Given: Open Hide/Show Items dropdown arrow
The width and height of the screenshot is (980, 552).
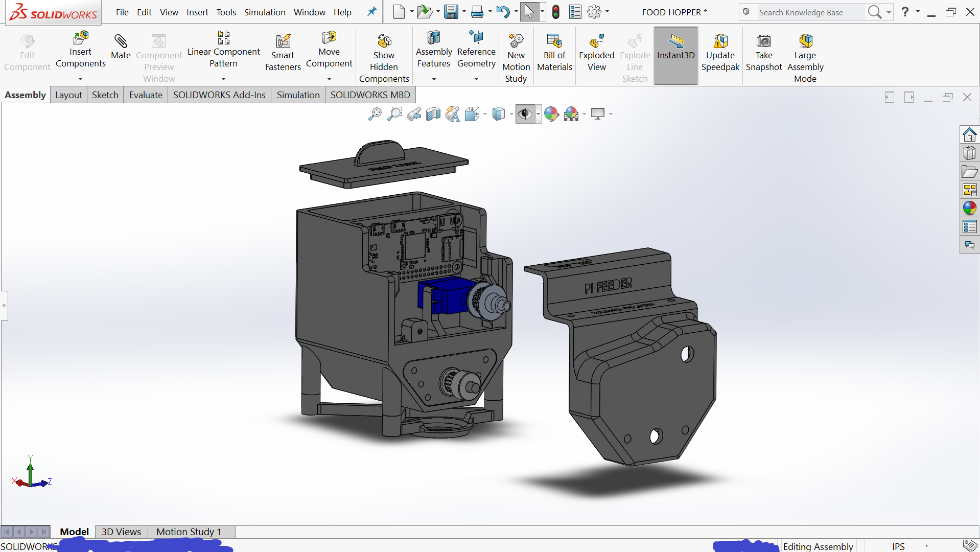Looking at the screenshot, I should coord(538,114).
